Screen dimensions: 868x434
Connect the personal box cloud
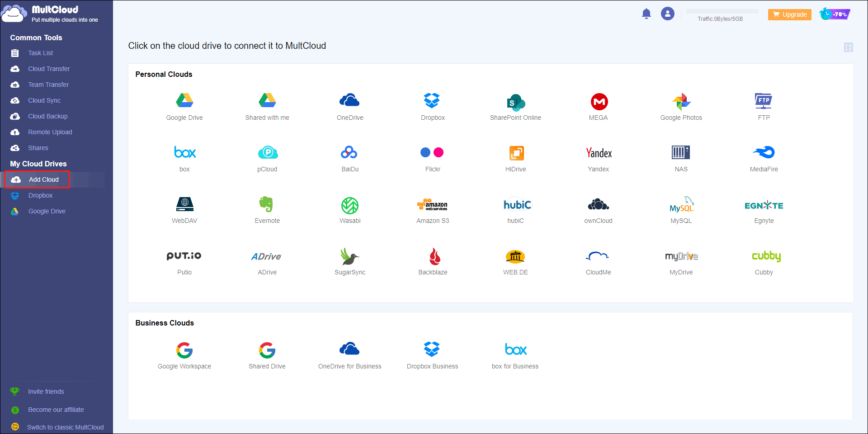[x=185, y=152]
